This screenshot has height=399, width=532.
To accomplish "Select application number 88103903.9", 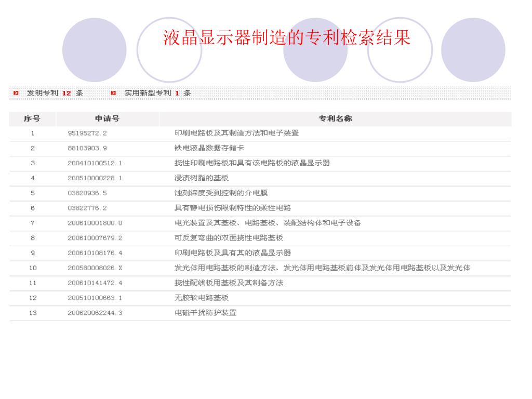I will [87, 148].
